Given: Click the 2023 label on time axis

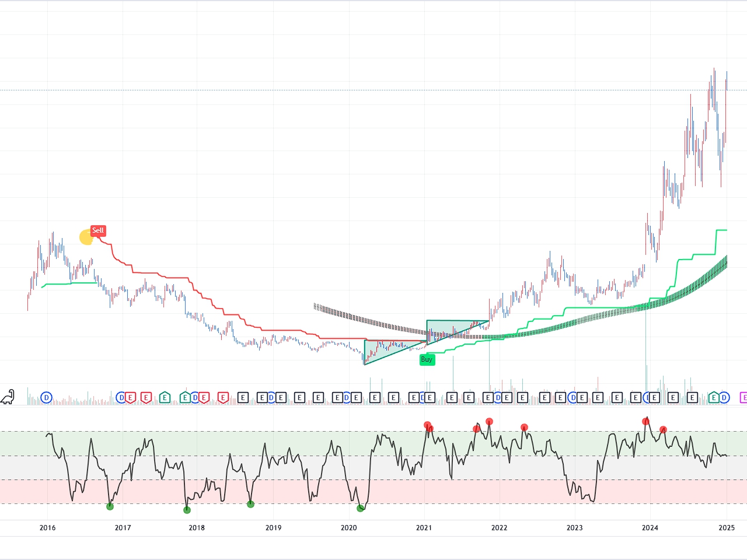Looking at the screenshot, I should click(574, 528).
